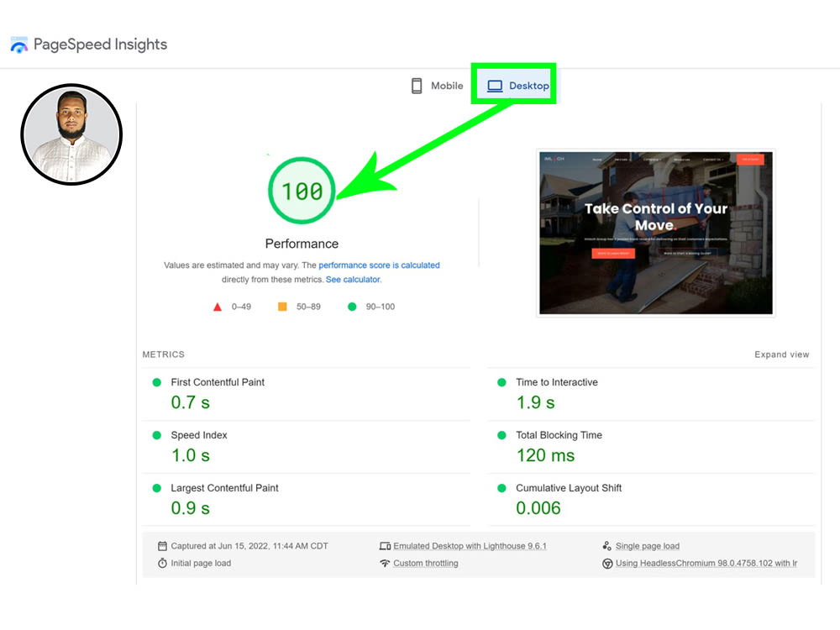840x630 pixels.
Task: Click the red triangle 0–49 legend icon
Action: (x=218, y=307)
